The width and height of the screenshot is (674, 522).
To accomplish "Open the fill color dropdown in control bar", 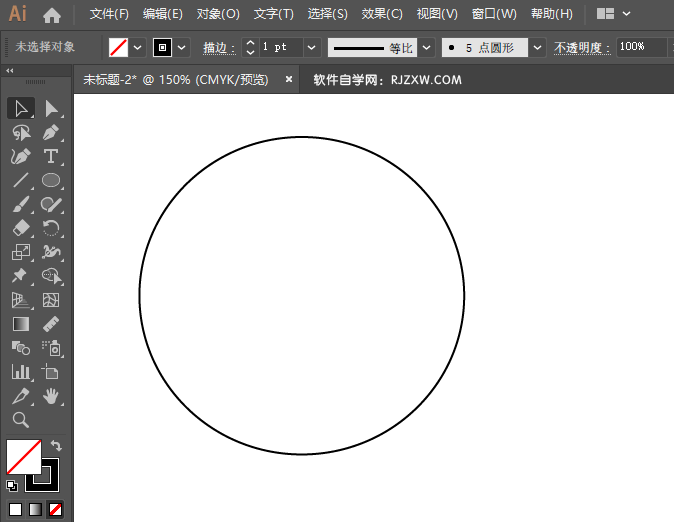I will tap(138, 48).
